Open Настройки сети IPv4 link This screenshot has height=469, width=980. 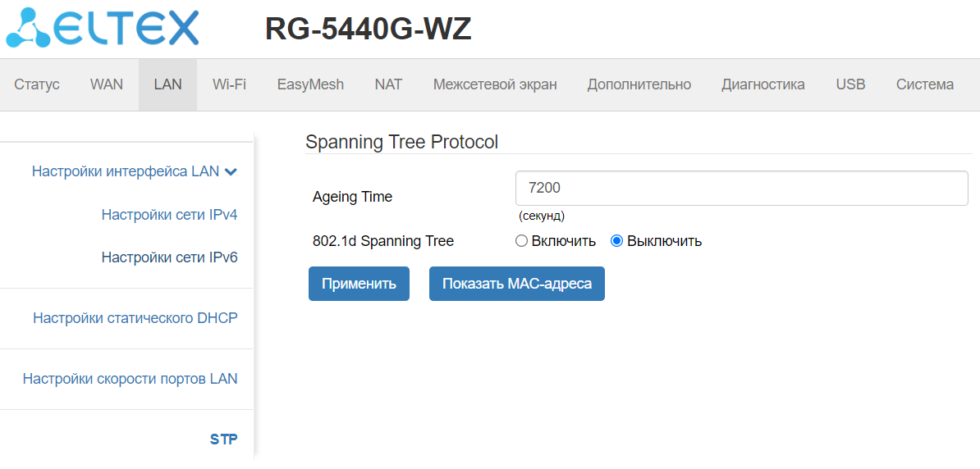pyautogui.click(x=169, y=215)
